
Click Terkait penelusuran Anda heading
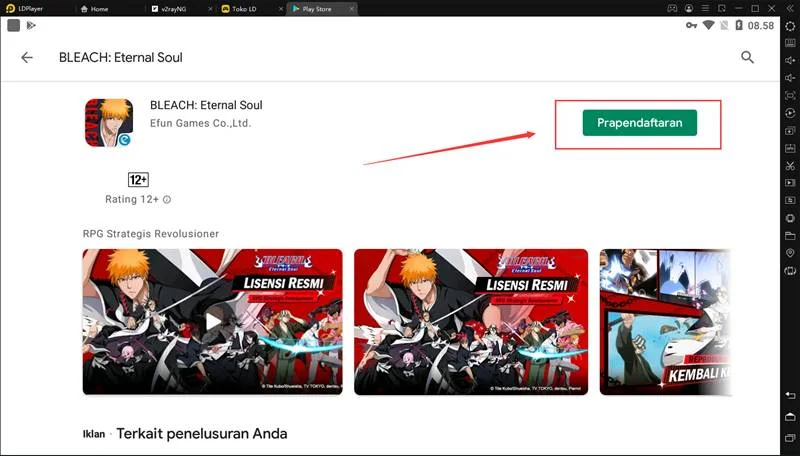pos(202,434)
